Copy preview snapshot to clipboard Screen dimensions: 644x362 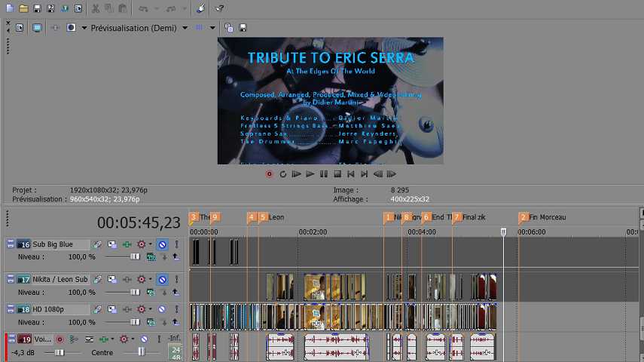click(229, 28)
